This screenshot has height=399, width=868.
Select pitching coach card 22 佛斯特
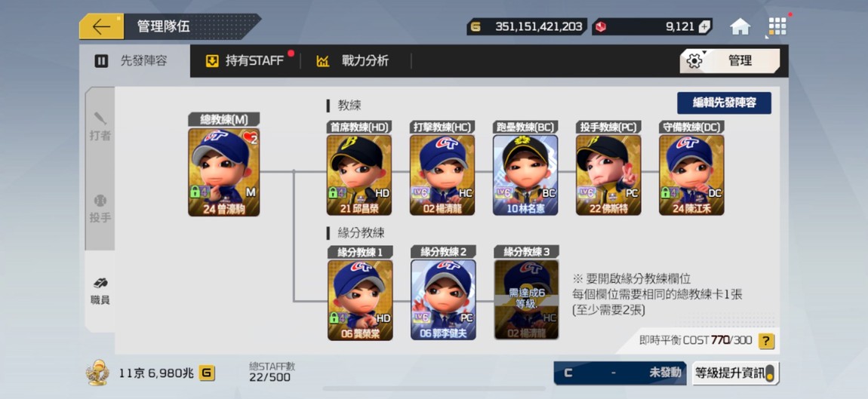coord(608,175)
